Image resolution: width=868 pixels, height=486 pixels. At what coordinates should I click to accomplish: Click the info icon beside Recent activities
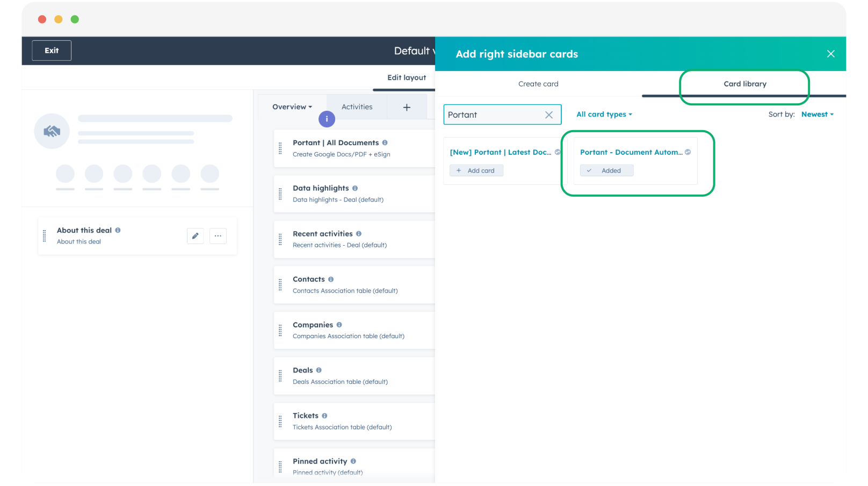pyautogui.click(x=359, y=234)
